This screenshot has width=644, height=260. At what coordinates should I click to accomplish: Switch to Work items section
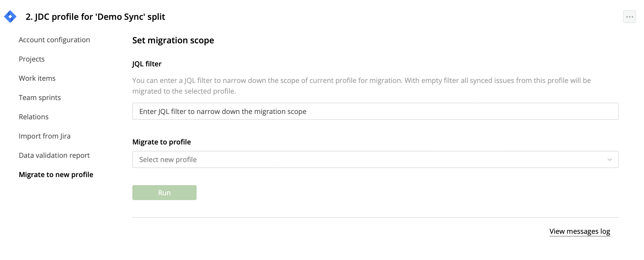[x=37, y=78]
